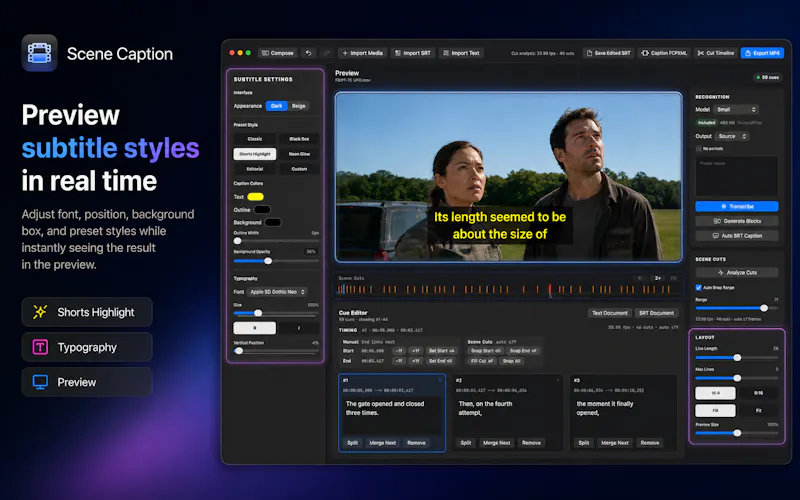The height and width of the screenshot is (500, 800).
Task: Click Import Media plus button
Action: pos(362,53)
